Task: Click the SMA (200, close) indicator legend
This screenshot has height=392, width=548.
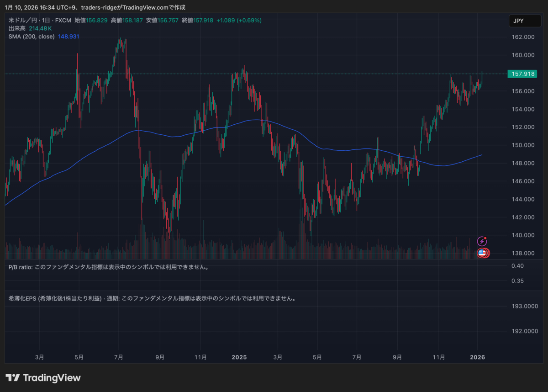Action: [32, 36]
